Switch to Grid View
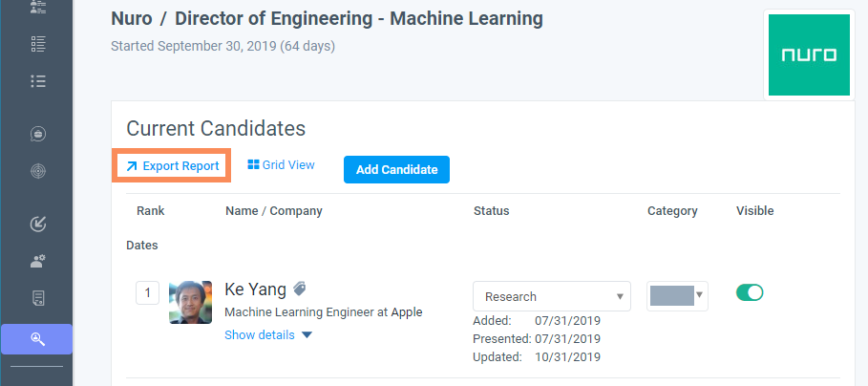Viewport: 868px width, 386px height. [x=281, y=165]
